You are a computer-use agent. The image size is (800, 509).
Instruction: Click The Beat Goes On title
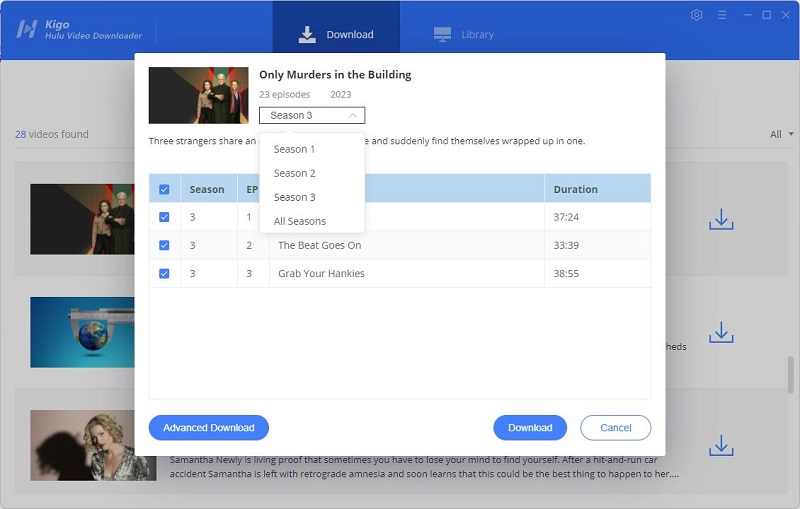click(319, 245)
